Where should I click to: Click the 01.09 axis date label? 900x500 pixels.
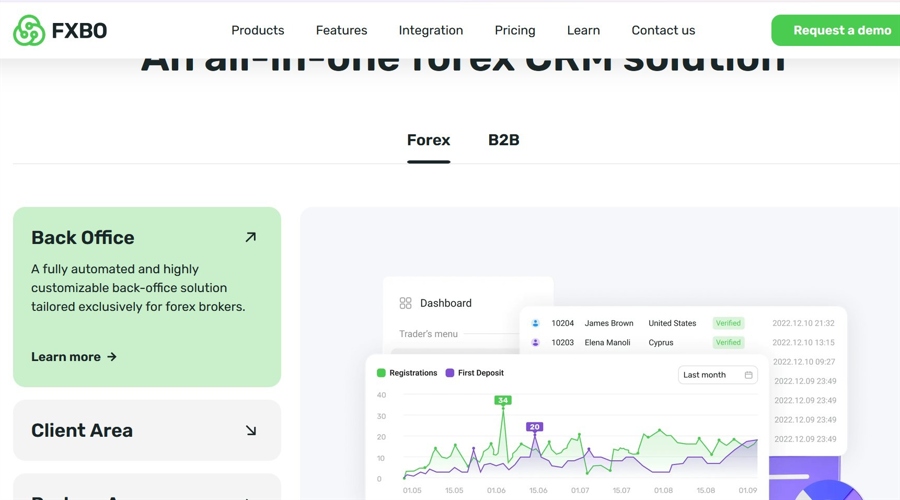point(748,490)
